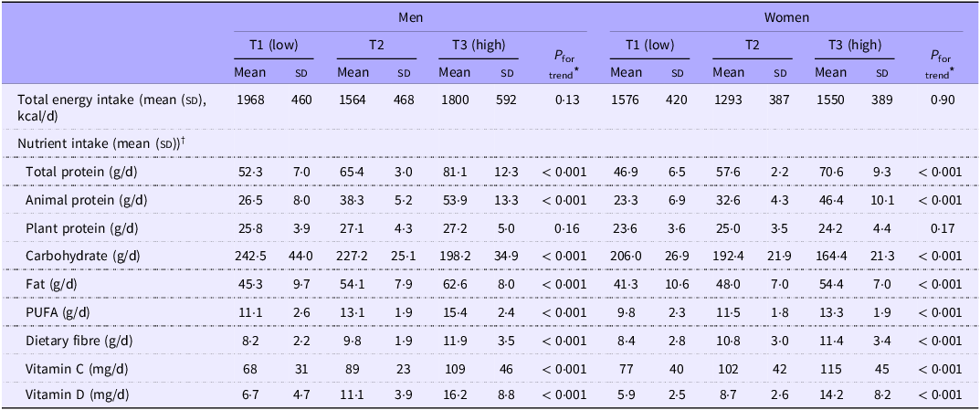Select the total protein value 81·1
The image size is (980, 410).
pos(454,172)
